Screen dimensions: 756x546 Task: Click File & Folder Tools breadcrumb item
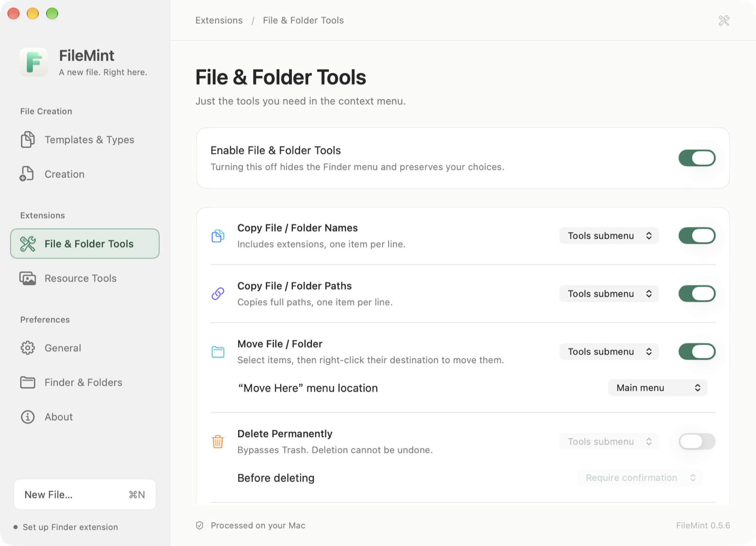pos(303,20)
